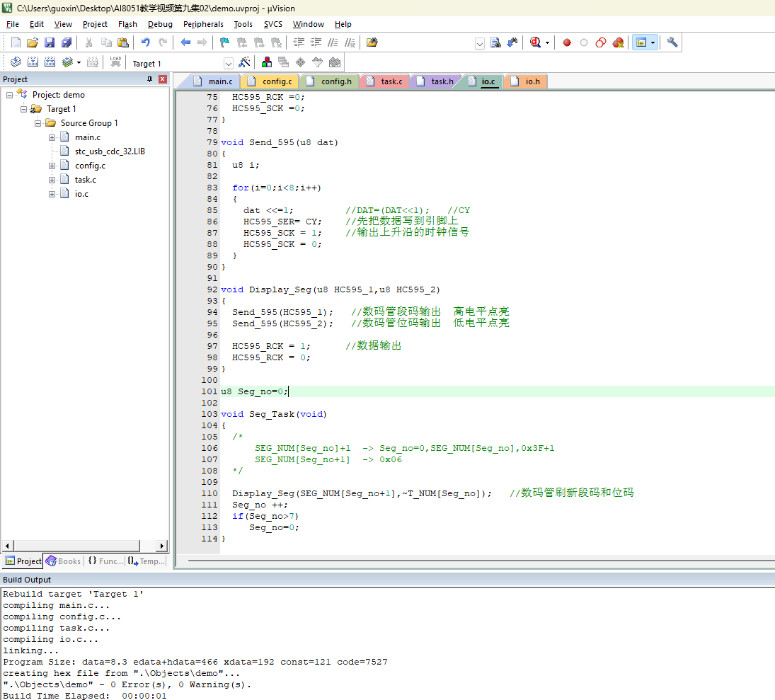
Task: Close the Project panel
Action: point(163,79)
